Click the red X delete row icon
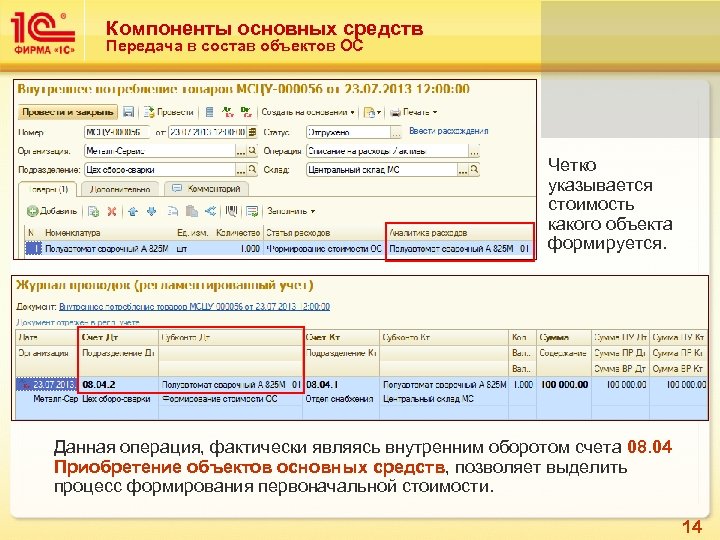Viewport: 720px width, 540px height. pyautogui.click(x=112, y=211)
